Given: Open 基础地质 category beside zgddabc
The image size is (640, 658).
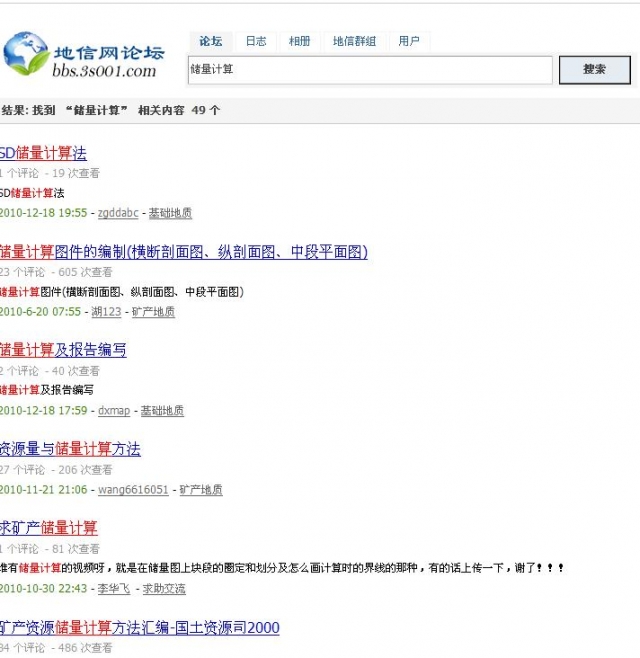Looking at the screenshot, I should point(170,213).
